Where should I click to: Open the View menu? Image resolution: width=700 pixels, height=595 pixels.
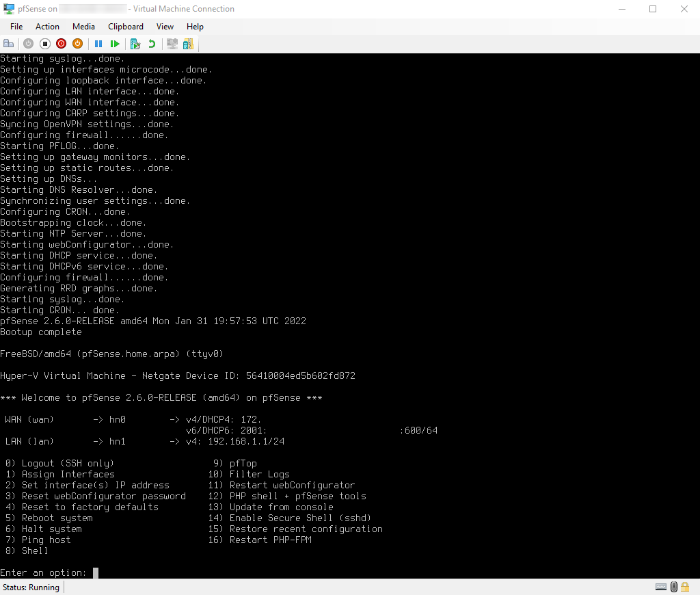coord(165,27)
